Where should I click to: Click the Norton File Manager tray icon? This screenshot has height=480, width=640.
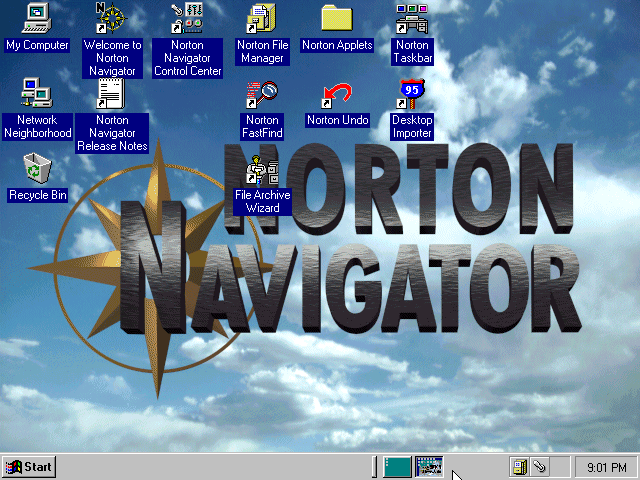click(x=520, y=467)
